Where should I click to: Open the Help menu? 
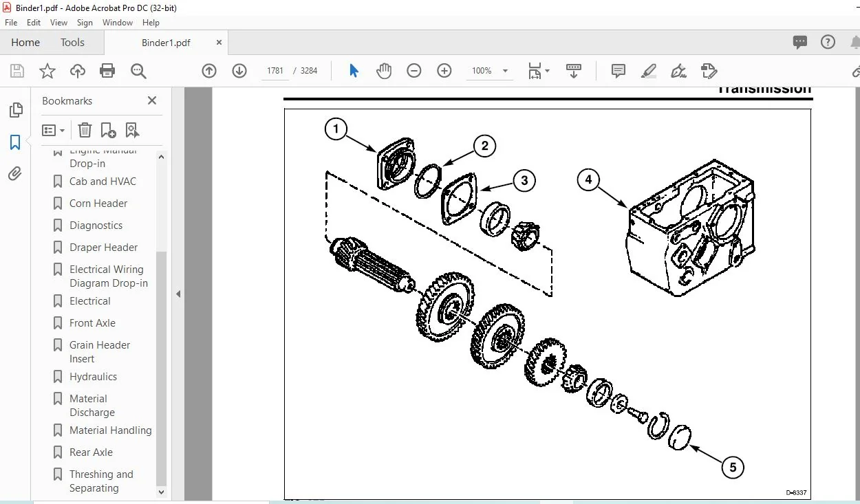151,23
